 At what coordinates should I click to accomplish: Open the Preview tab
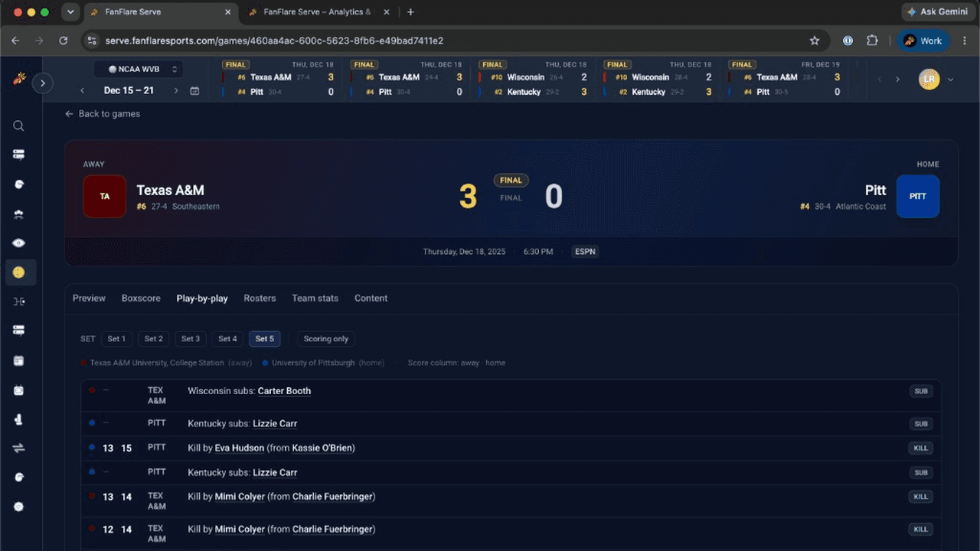click(x=89, y=298)
